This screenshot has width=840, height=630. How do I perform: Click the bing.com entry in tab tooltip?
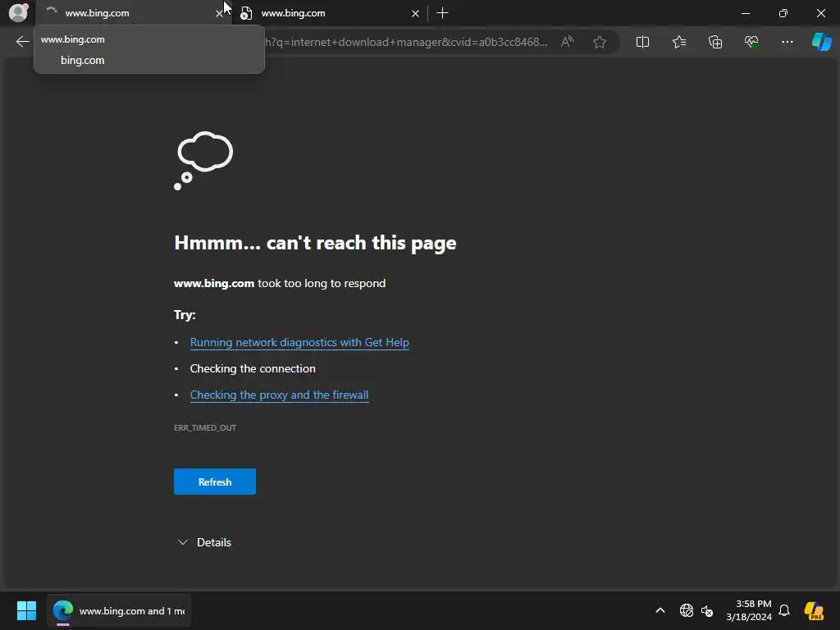pyautogui.click(x=83, y=60)
